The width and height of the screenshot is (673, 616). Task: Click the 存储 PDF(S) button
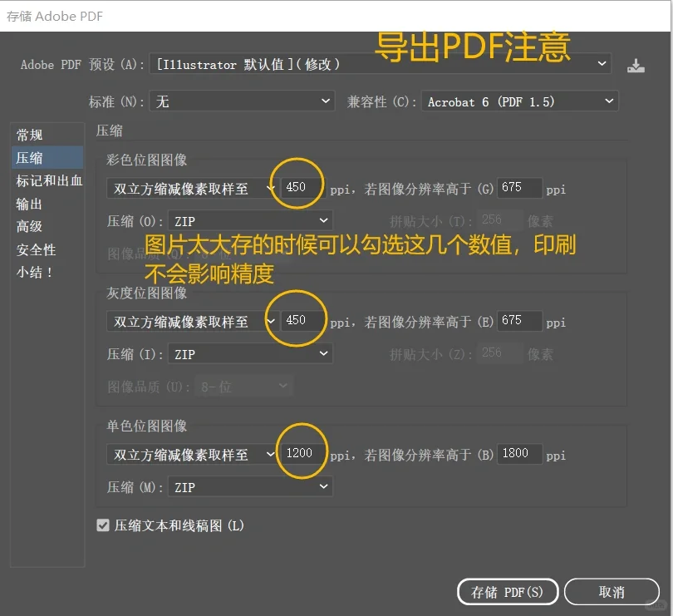[508, 592]
